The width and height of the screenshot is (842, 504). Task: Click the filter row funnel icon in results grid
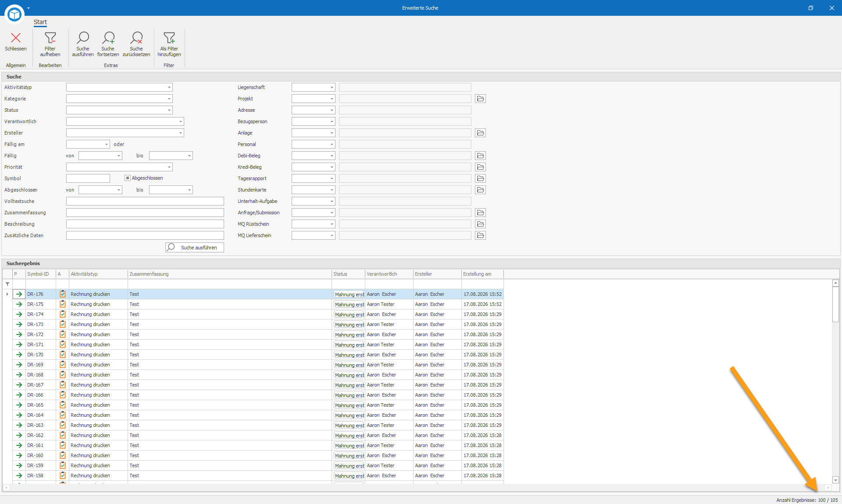click(x=7, y=284)
